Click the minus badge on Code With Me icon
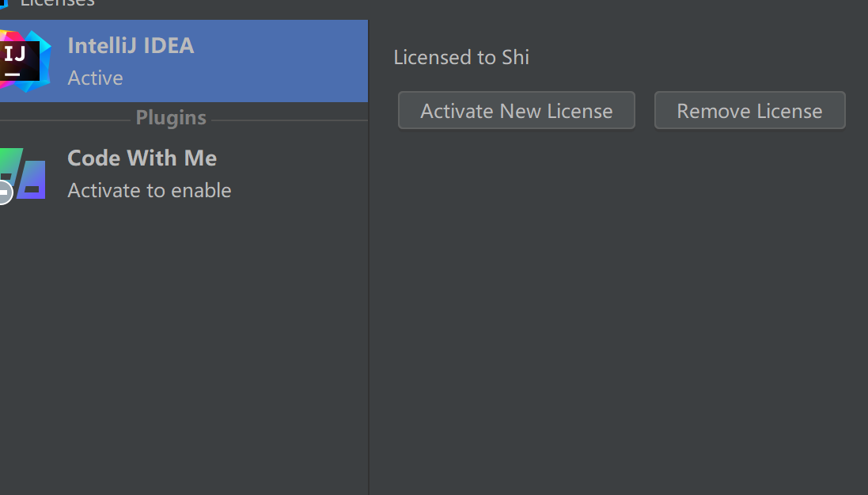The height and width of the screenshot is (495, 868). [4, 192]
